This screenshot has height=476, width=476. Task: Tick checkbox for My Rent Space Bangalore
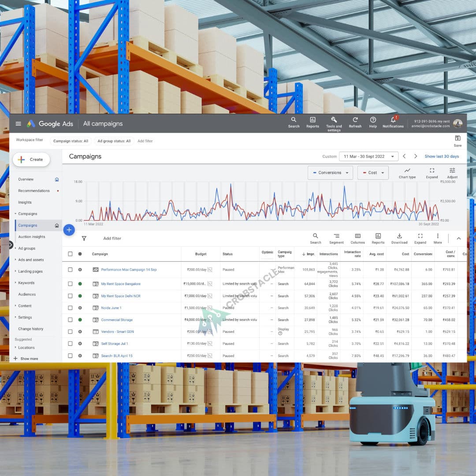pos(70,284)
